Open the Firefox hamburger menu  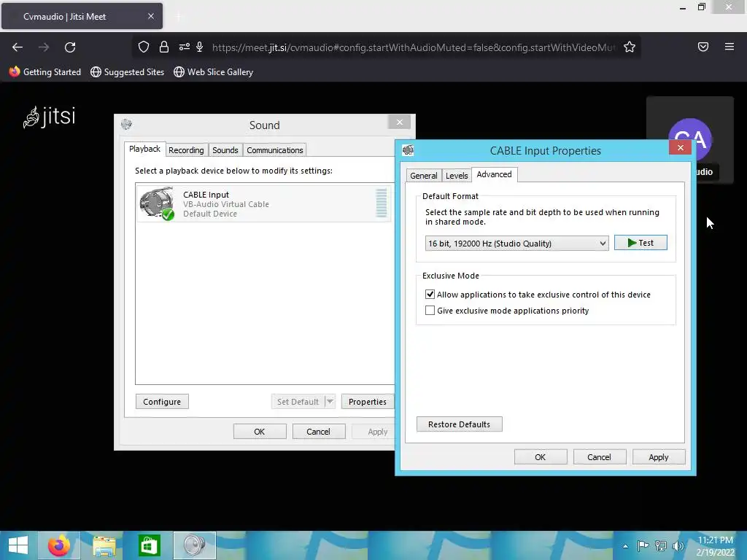(729, 47)
